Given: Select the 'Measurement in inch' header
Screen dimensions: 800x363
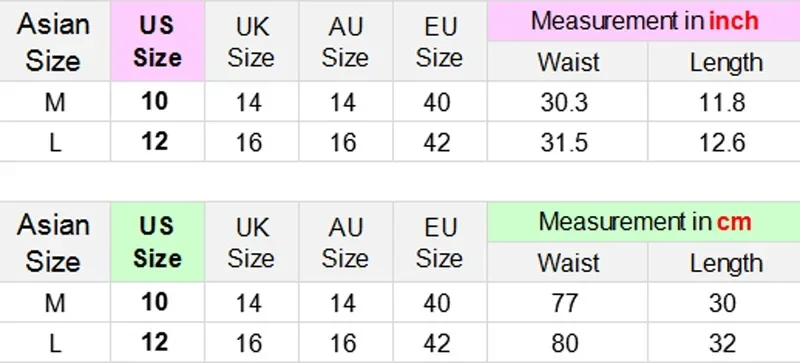Looking at the screenshot, I should [x=644, y=21].
